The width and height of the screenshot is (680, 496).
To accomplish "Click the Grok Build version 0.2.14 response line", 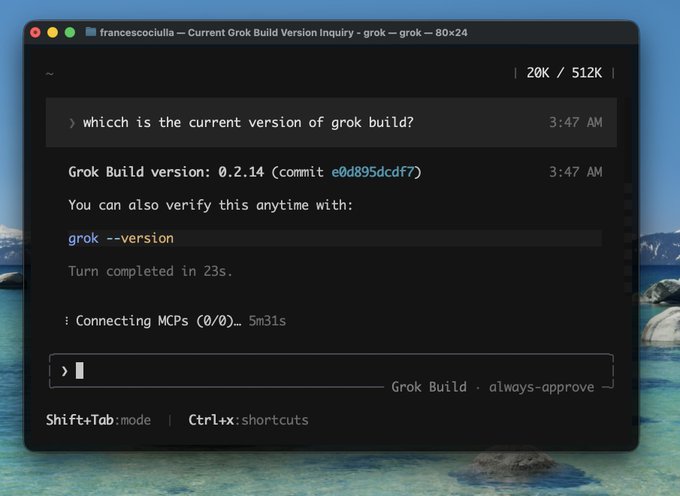I will tap(245, 172).
